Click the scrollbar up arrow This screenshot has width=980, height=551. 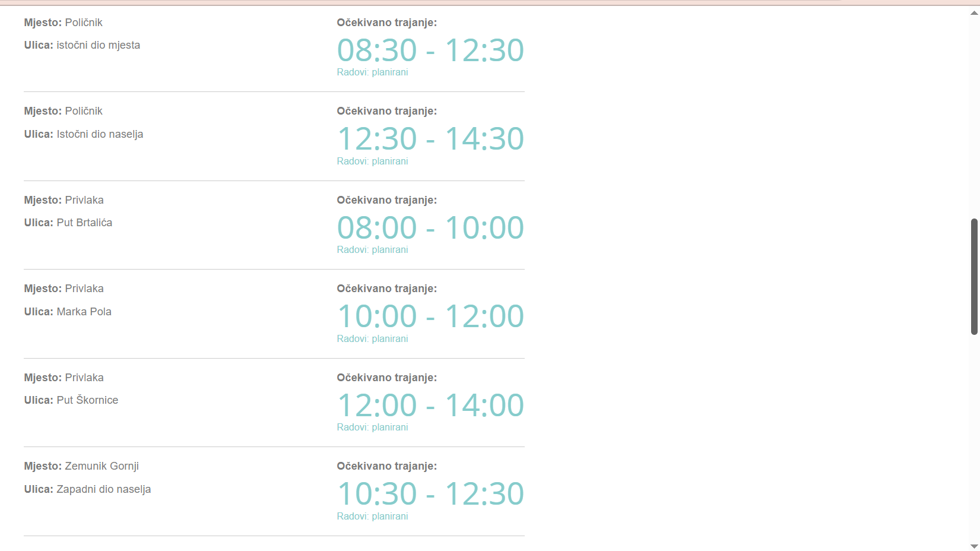coord(974,12)
